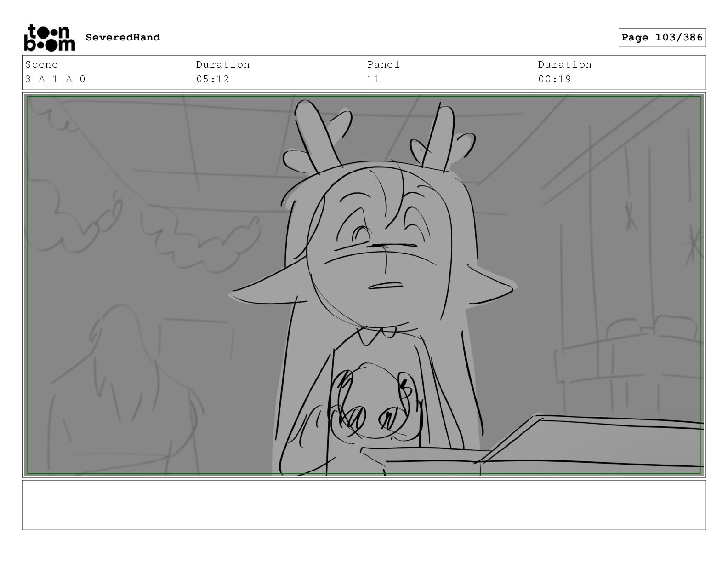Select scene duration value 05:12

point(212,79)
